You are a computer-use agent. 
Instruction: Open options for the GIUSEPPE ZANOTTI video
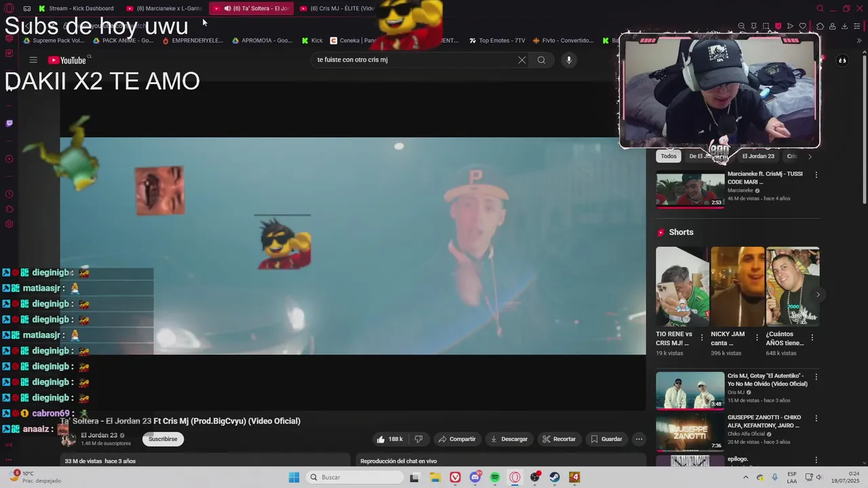(816, 419)
